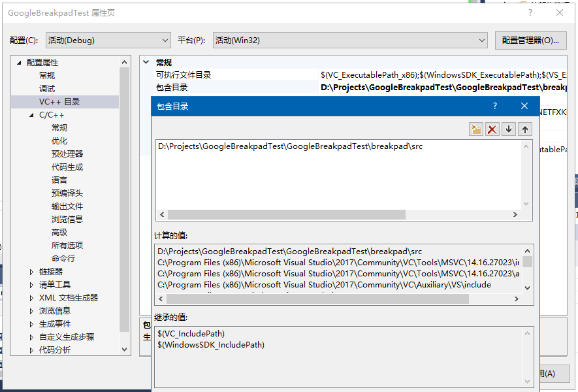Click the right scroll arrow in the path editor
The height and width of the screenshot is (392, 578).
pos(517,214)
